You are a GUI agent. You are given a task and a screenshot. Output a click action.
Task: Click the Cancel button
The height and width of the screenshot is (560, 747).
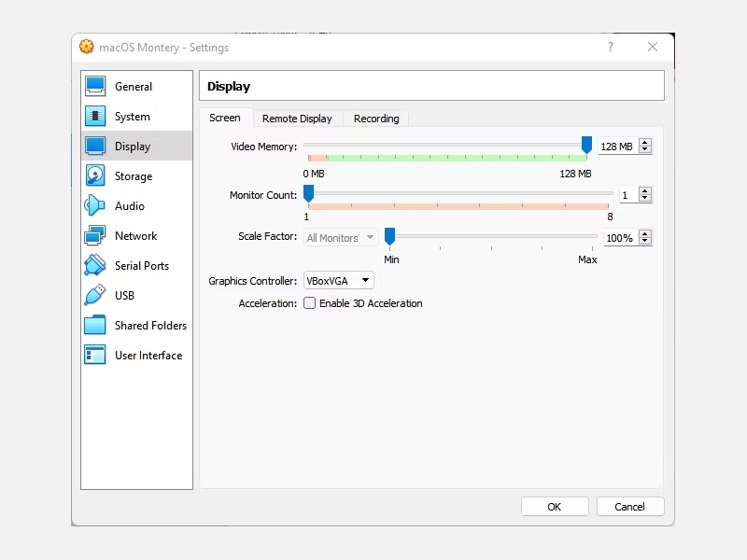[x=629, y=507]
